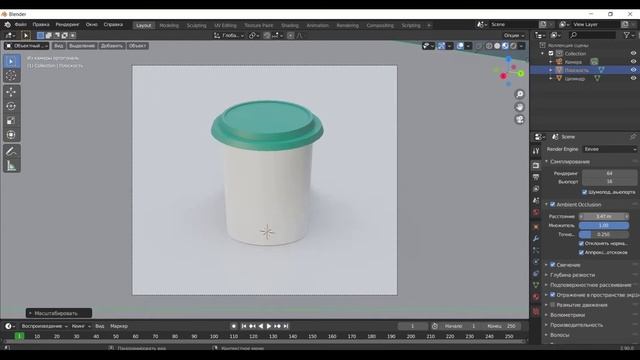Viewport: 640px width, 360px height.
Task: Toggle snapping magnet icon in header
Action: [267, 36]
